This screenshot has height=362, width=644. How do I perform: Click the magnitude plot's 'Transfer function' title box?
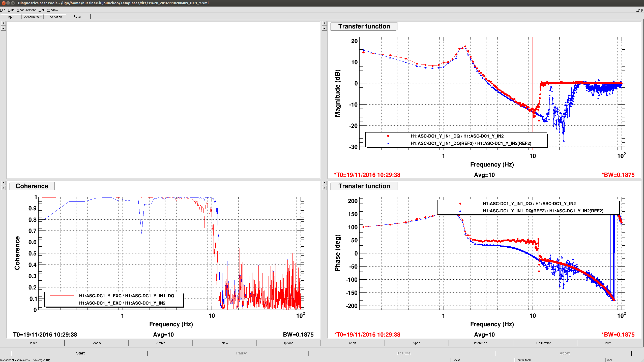364,26
